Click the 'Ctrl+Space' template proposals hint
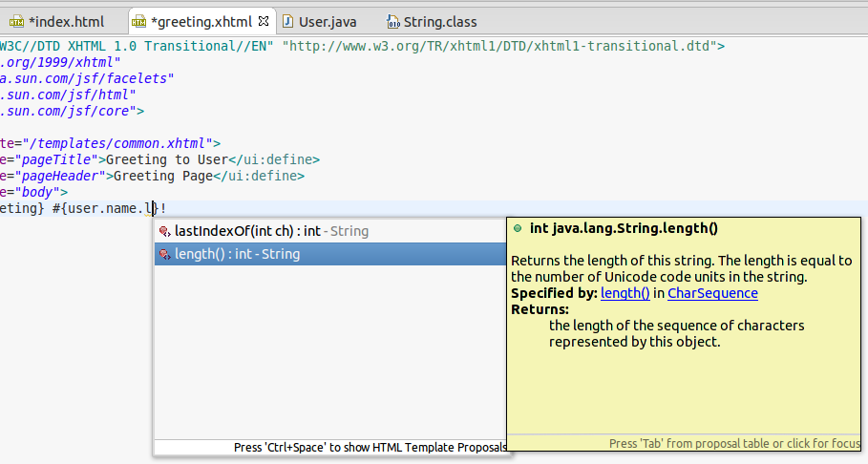 [371, 447]
